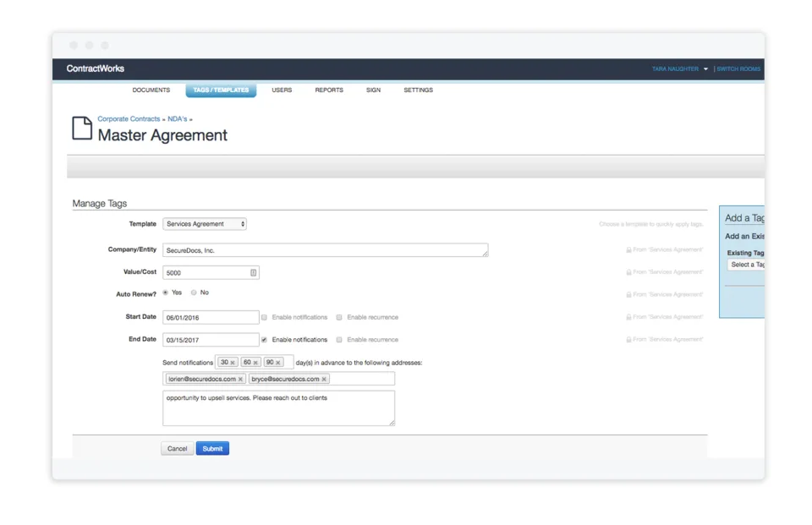Click the Company/Entity text field
The width and height of the screenshot is (812, 525).
click(325, 250)
